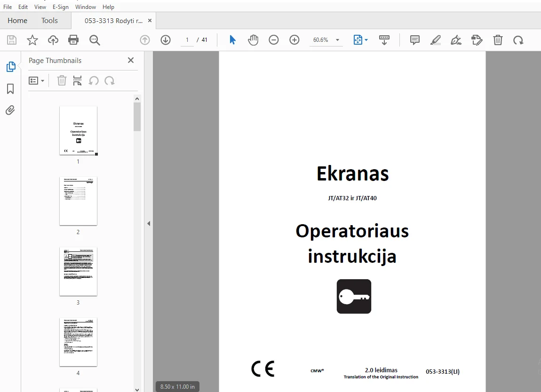
Task: Upload the file to the cloud
Action: 53,40
